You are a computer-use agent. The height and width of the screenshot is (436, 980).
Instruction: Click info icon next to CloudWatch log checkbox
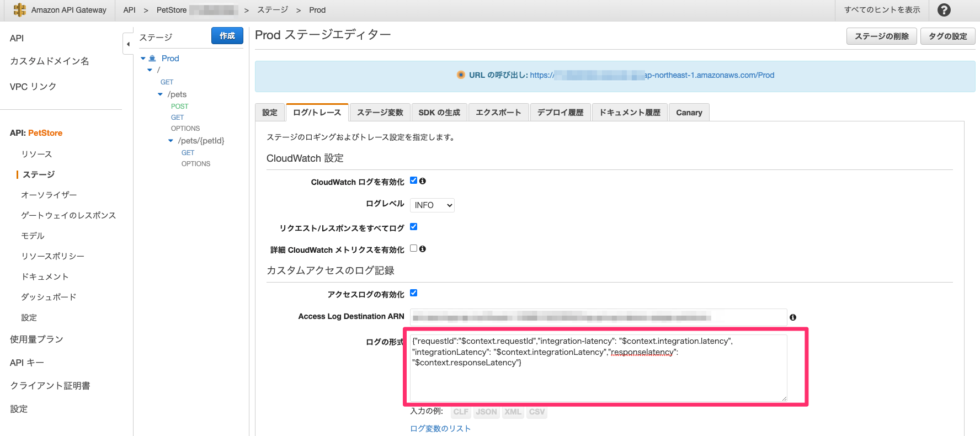click(423, 181)
